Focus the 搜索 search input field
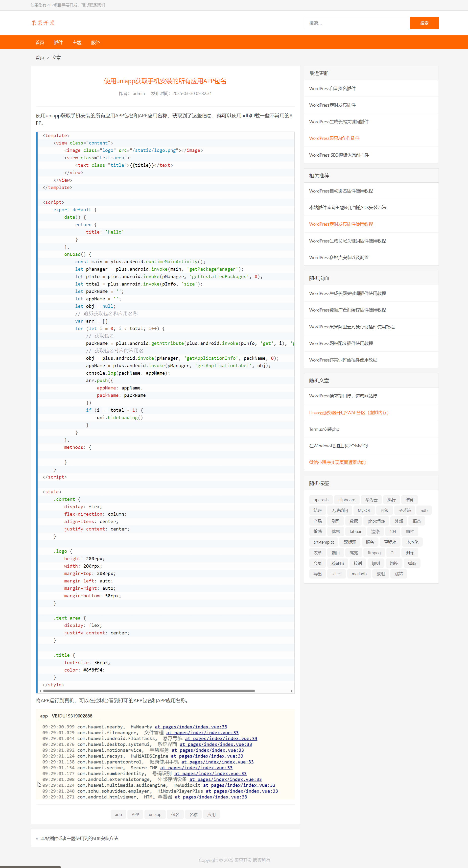The width and height of the screenshot is (468, 868). tap(357, 23)
